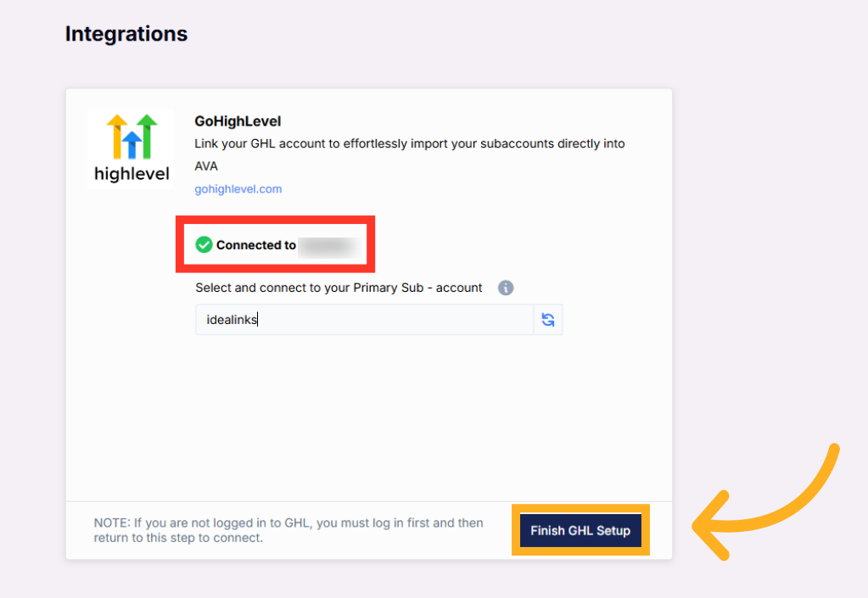868x598 pixels.
Task: Click the green arrow in the HighLevel logo
Action: [148, 137]
